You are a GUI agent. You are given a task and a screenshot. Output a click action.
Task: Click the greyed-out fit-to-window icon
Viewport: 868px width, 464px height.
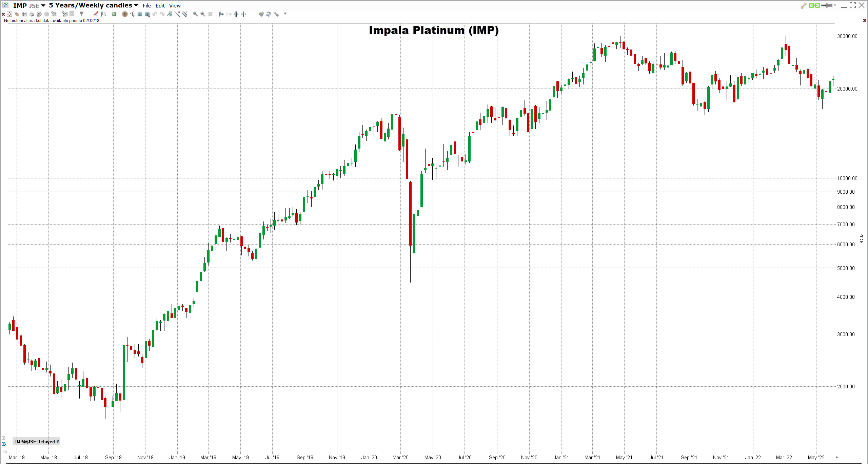[x=210, y=14]
